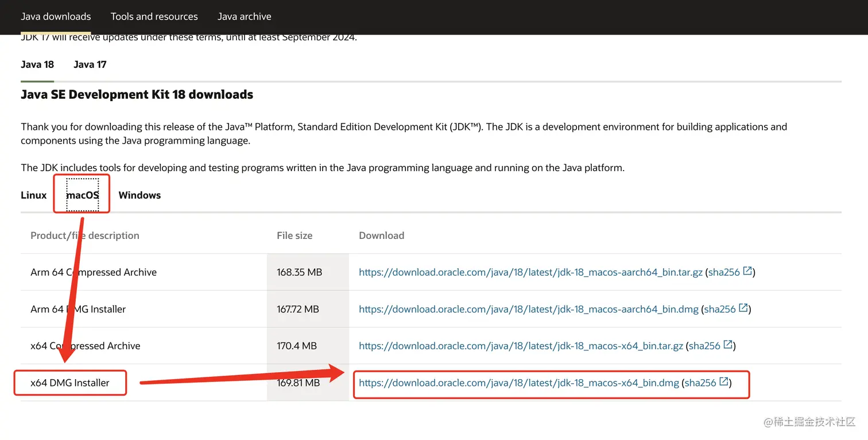Click the 'x64 Compressed Archive' cell
This screenshot has height=440, width=868.
click(x=86, y=346)
